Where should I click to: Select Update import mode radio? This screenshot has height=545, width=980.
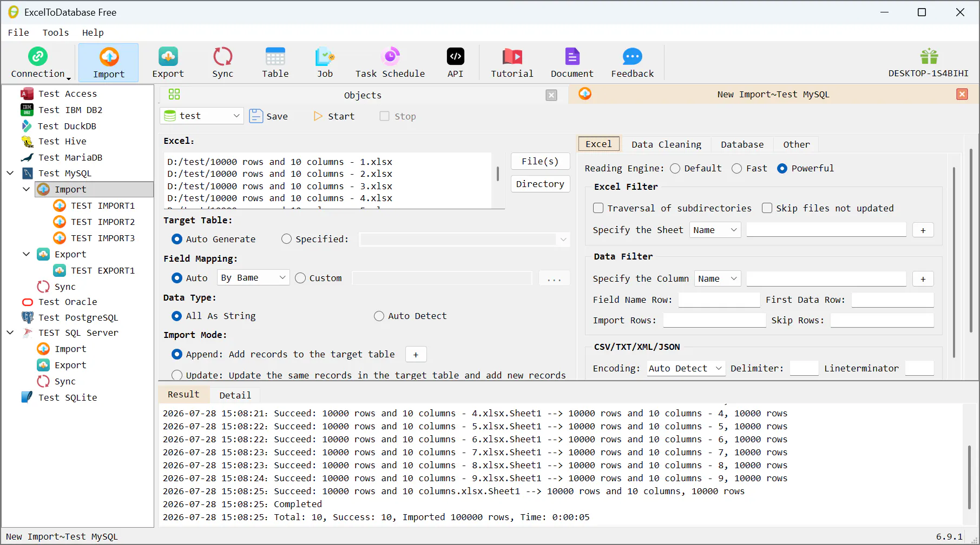point(177,375)
